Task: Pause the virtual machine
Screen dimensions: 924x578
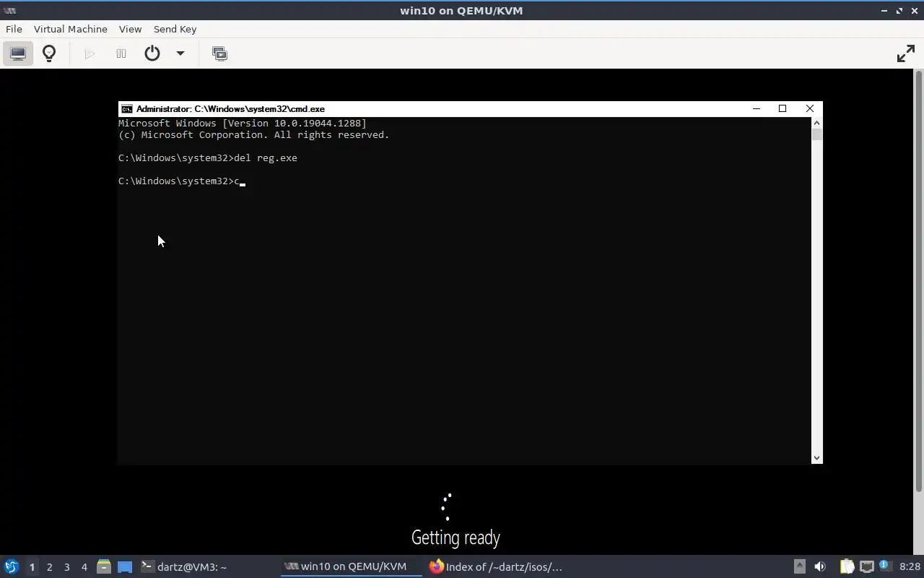Action: 121,53
